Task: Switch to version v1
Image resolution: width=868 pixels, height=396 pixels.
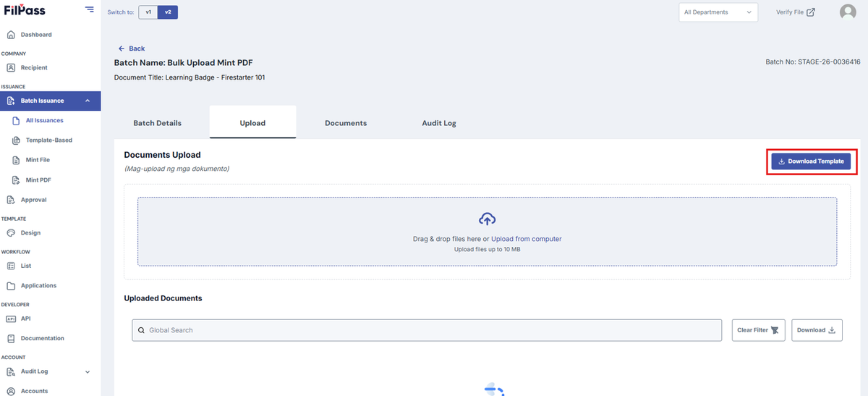Action: [x=148, y=12]
